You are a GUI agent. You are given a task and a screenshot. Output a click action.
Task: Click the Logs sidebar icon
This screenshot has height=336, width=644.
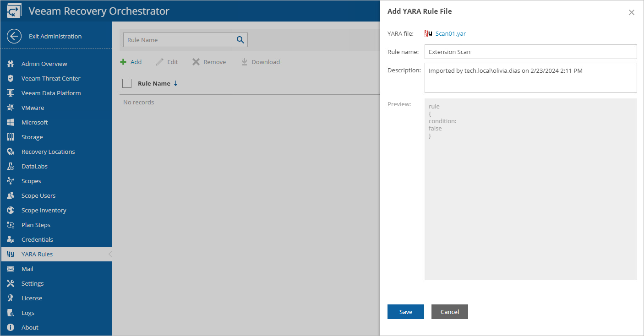coord(11,313)
